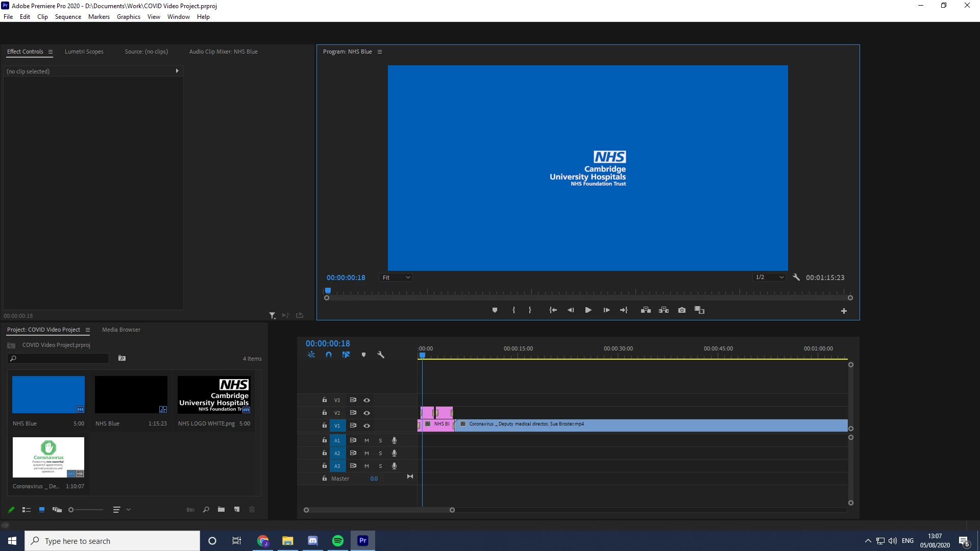Mute audio track A1
Image resolution: width=980 pixels, height=551 pixels.
coord(366,440)
